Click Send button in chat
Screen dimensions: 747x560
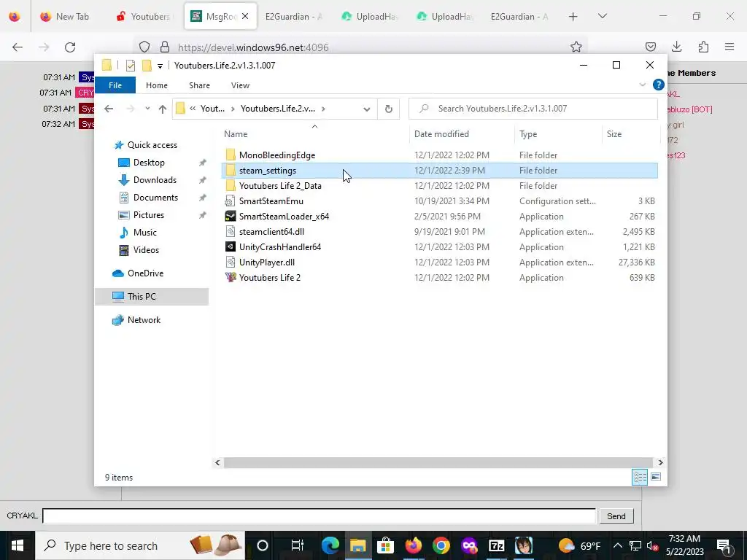pos(616,516)
